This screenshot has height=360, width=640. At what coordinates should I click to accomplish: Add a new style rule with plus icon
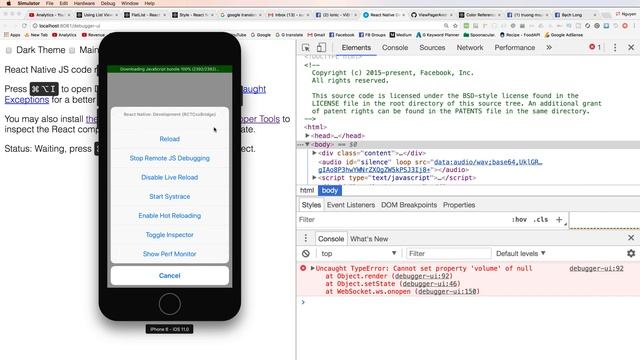(559, 220)
